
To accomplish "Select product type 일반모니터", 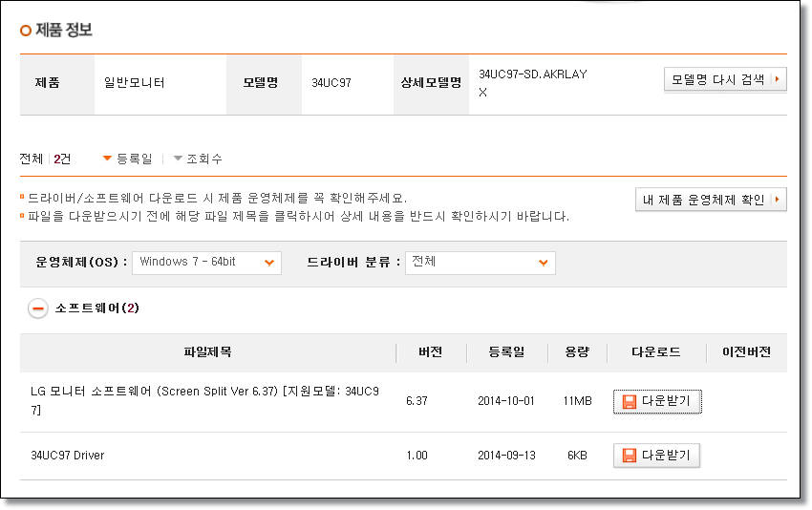I will point(134,83).
